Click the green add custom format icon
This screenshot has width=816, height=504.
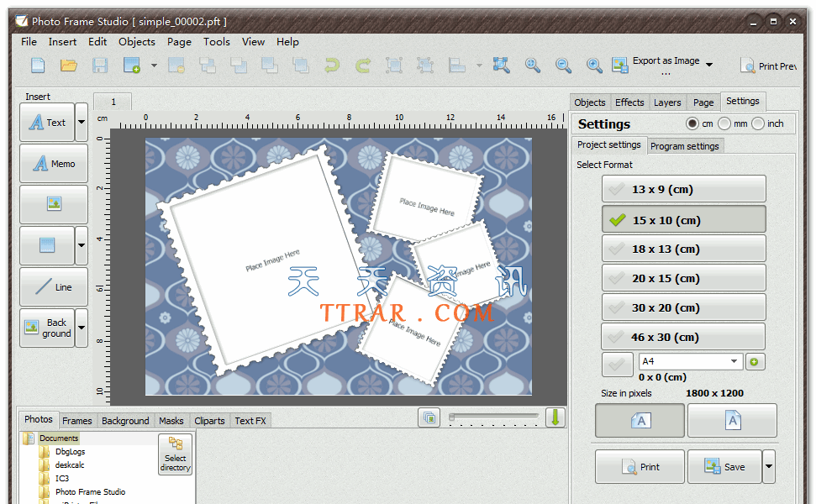coord(755,361)
